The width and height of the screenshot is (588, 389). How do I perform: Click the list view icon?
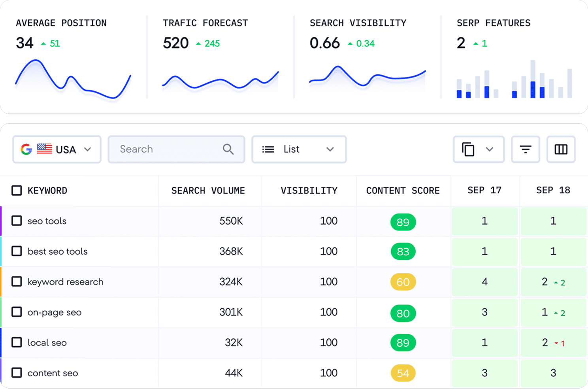click(268, 149)
